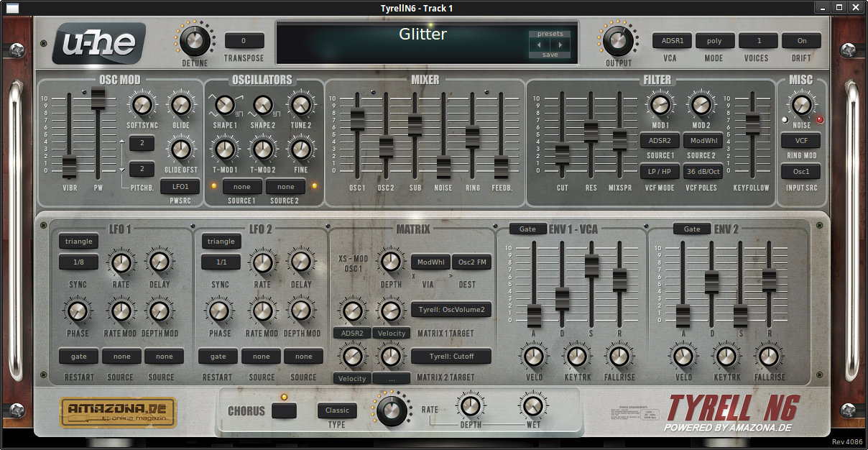Click the Tyrell: Cutoff matrix target

pos(452,357)
